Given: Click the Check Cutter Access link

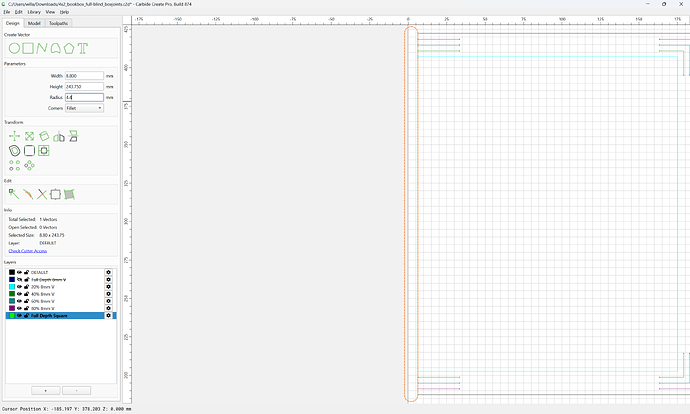Looking at the screenshot, I should coord(28,251).
